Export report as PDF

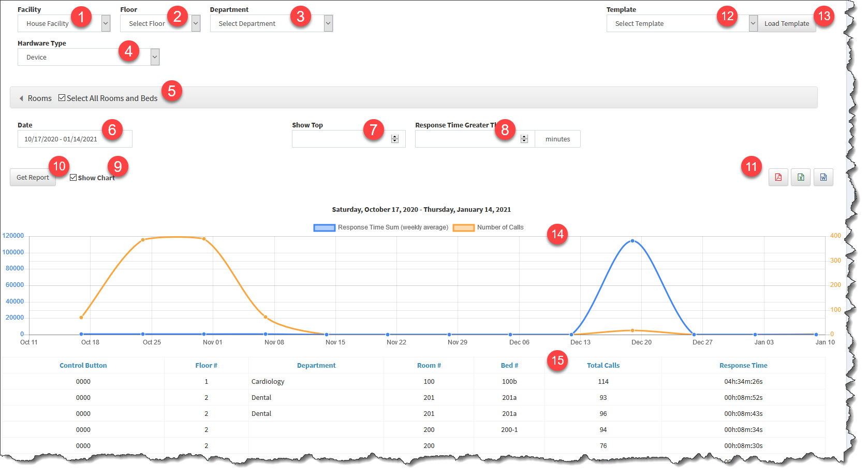tap(778, 177)
